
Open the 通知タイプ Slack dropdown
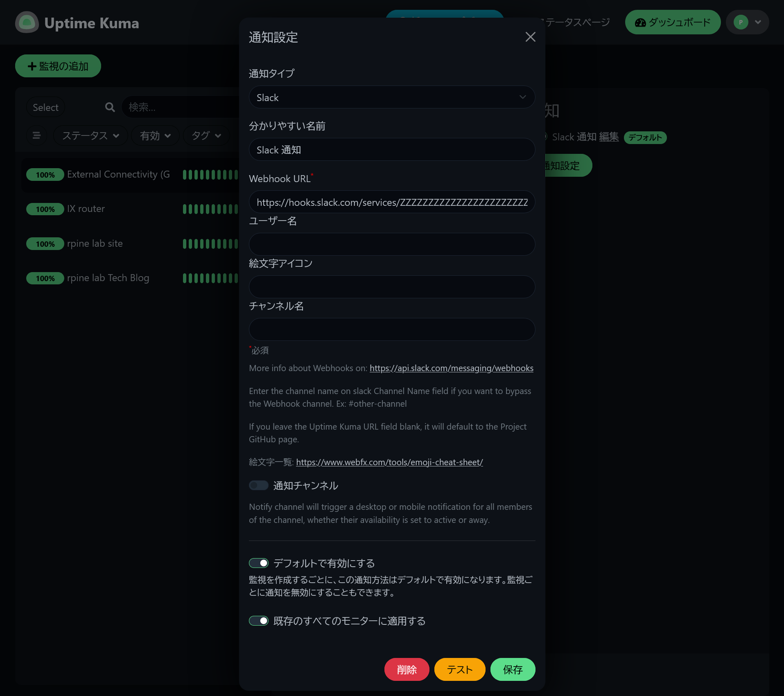pyautogui.click(x=392, y=97)
